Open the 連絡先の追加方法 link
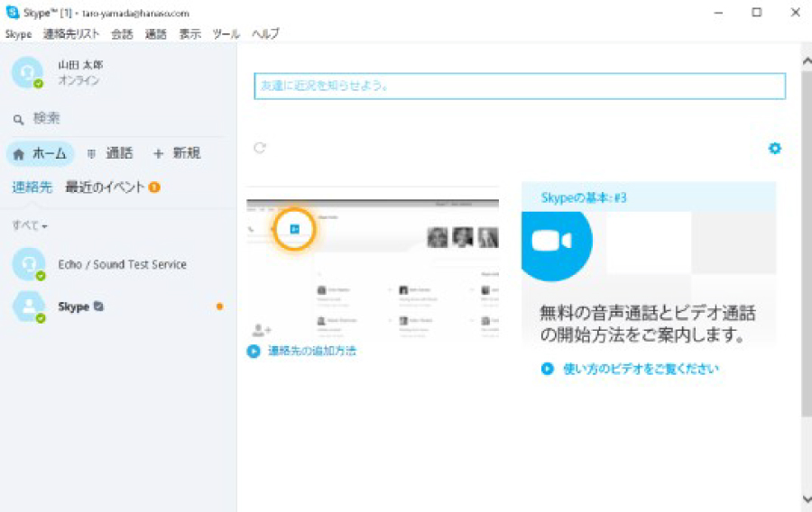812x512 pixels. pyautogui.click(x=312, y=352)
